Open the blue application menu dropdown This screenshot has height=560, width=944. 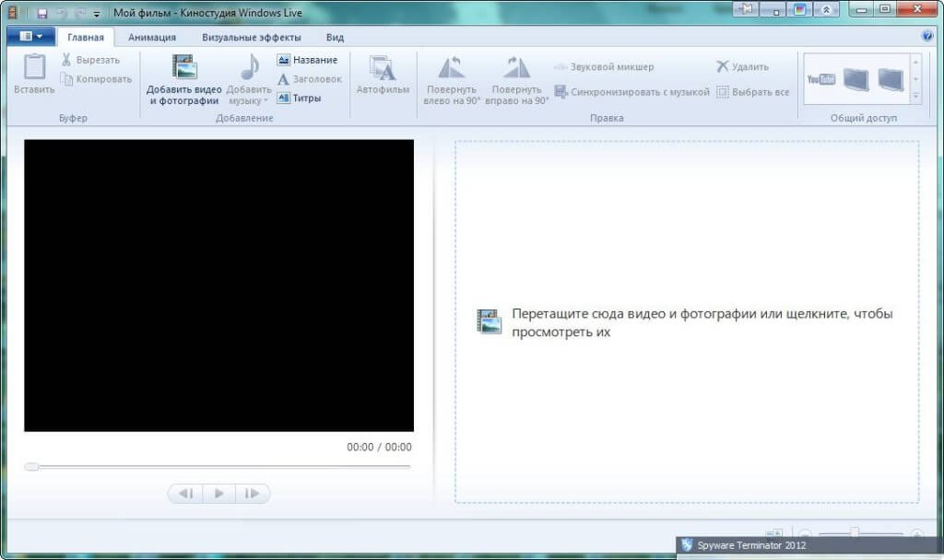30,37
